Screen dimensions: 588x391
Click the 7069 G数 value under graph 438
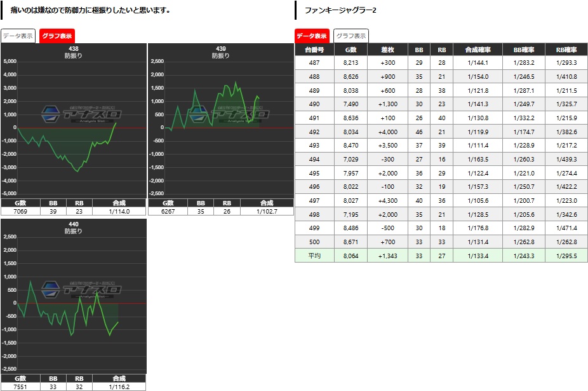pyautogui.click(x=20, y=212)
